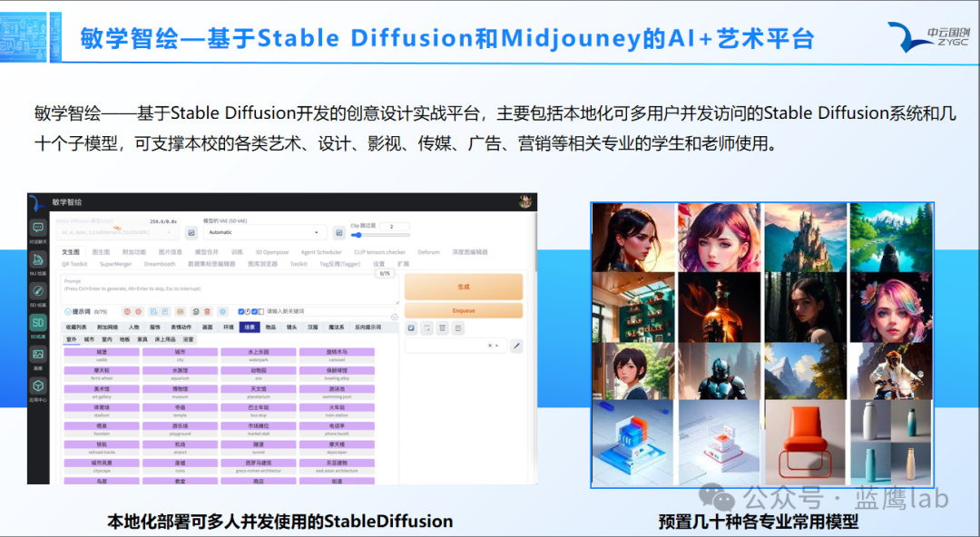Screen dimensions: 980x537
Task: Add the 水族馆 aquarium tag
Action: coord(180,374)
